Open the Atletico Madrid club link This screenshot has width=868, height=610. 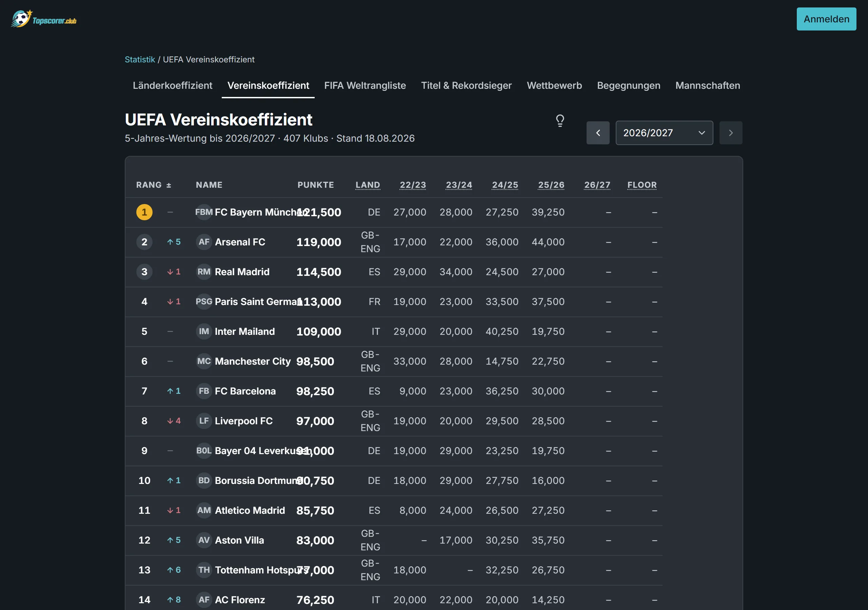pos(250,511)
